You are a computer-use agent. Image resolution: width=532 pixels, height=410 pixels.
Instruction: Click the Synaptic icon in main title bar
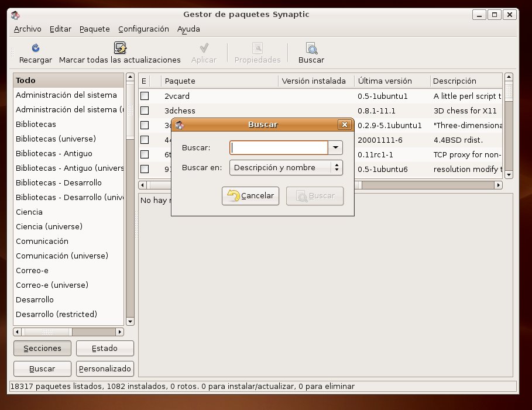coord(15,15)
